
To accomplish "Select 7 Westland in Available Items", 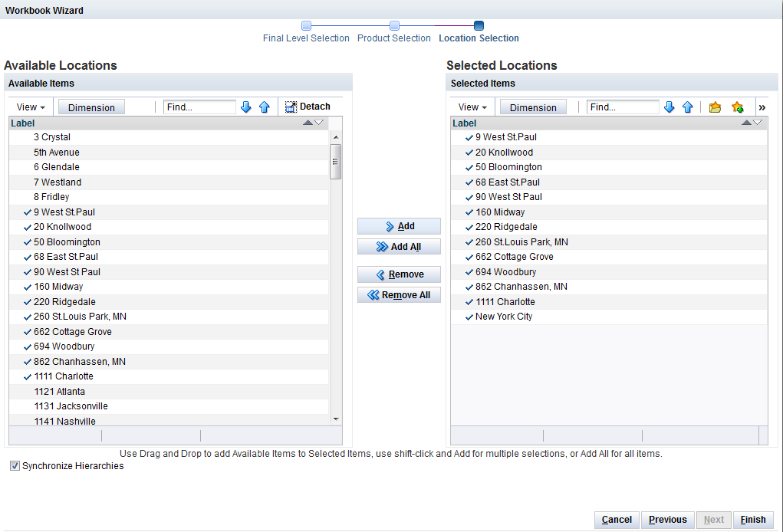I will pos(169,182).
